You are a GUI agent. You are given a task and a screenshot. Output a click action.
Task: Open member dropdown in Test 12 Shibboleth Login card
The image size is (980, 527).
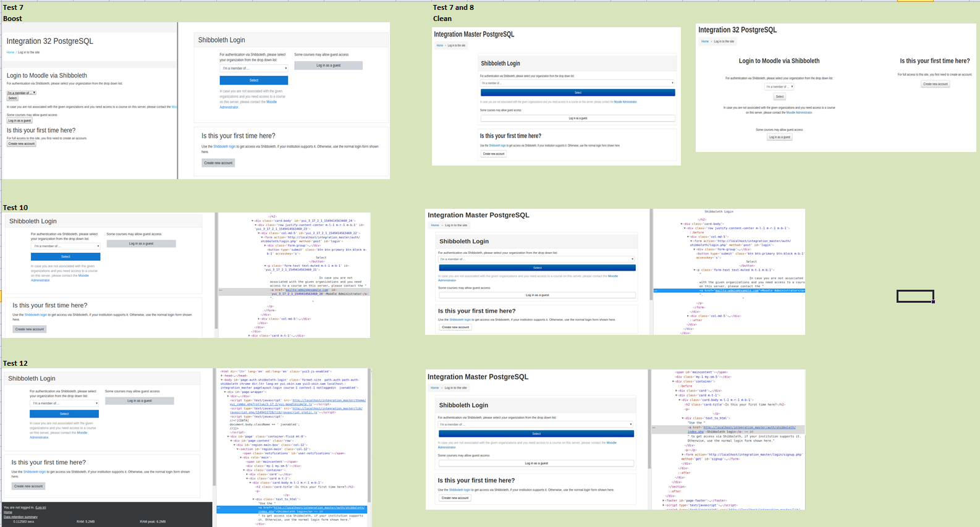tap(64, 403)
